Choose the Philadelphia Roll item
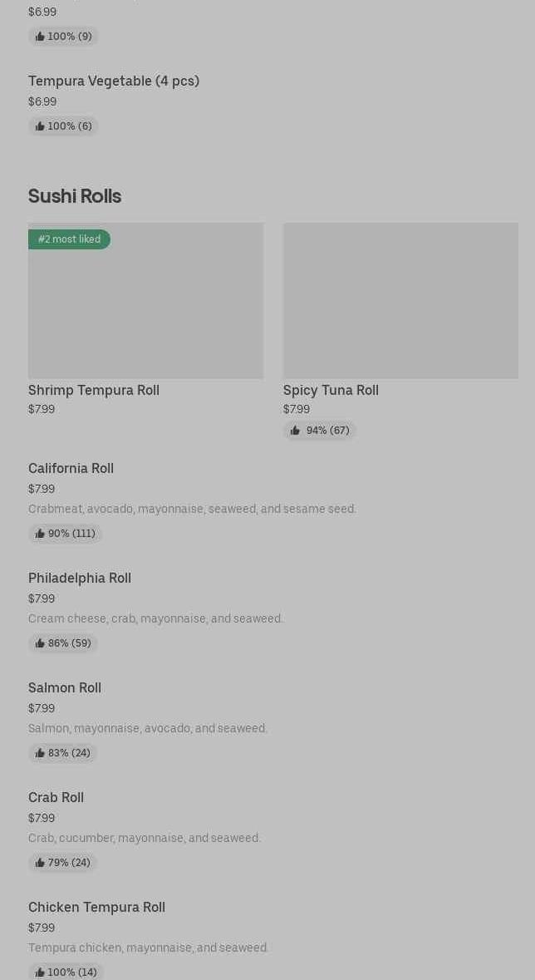The image size is (535, 980). 80,578
